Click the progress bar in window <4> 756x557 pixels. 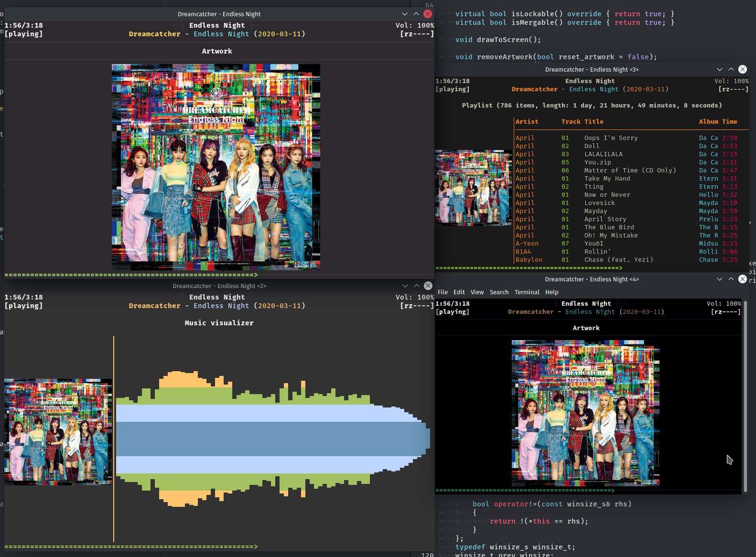click(x=525, y=491)
